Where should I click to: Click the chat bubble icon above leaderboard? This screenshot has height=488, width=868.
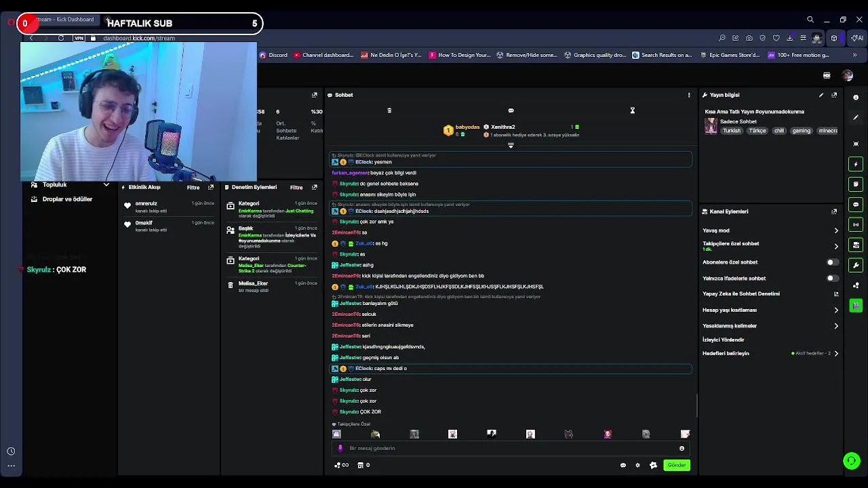click(511, 110)
